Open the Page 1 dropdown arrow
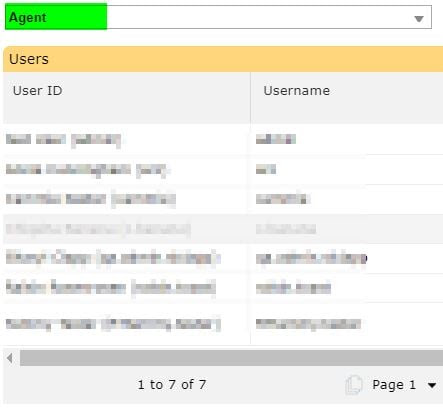Image resolution: width=443 pixels, height=409 pixels. (x=432, y=385)
